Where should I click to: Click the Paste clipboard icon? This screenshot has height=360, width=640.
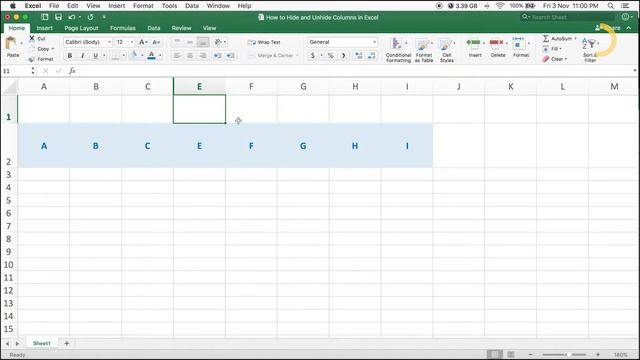11,43
